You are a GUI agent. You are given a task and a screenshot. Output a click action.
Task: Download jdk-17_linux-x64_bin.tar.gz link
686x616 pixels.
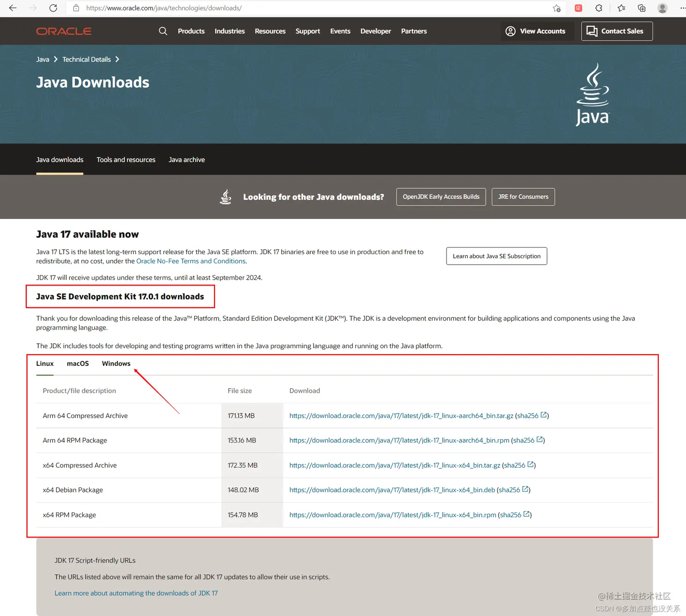point(395,465)
